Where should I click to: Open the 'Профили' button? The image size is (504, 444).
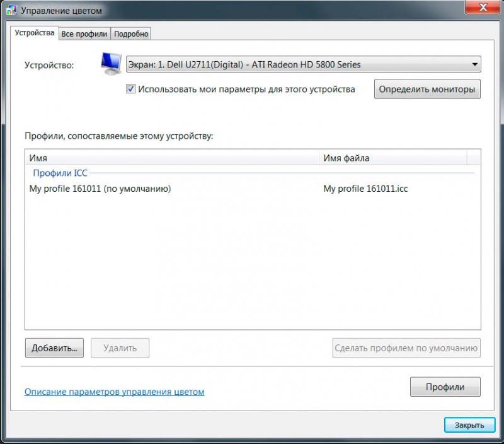pos(445,387)
